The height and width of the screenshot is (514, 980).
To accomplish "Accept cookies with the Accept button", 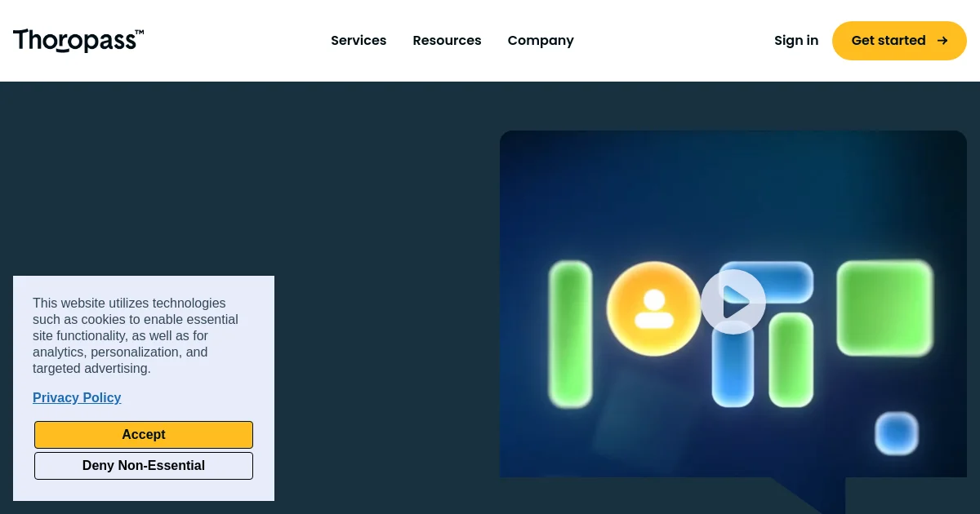I will (x=144, y=435).
